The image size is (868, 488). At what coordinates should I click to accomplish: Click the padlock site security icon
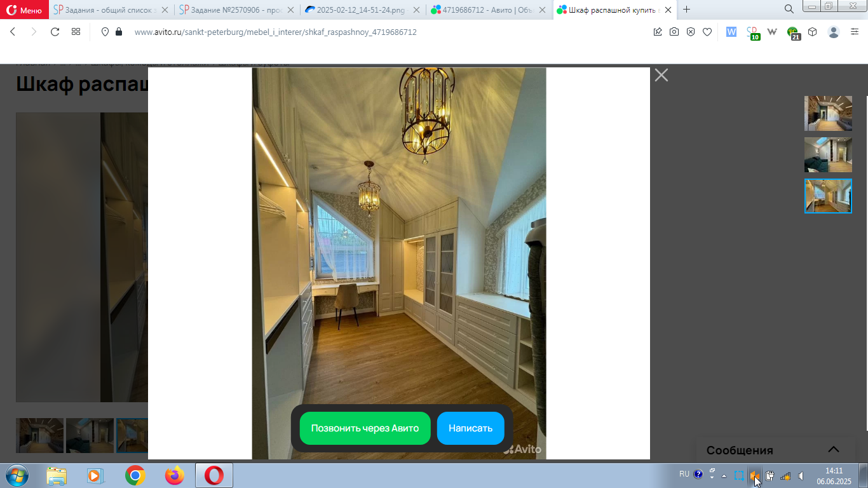(119, 32)
